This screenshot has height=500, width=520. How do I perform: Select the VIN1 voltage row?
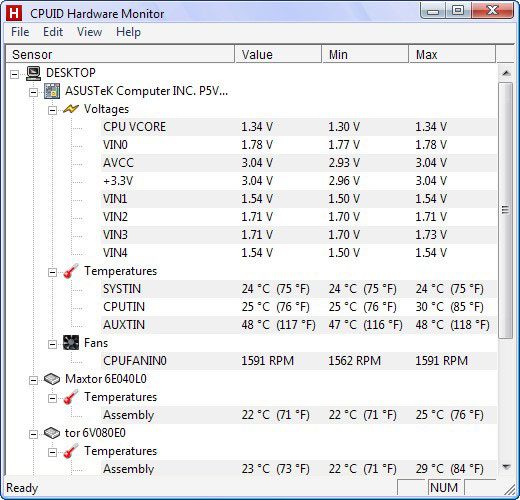(299, 199)
